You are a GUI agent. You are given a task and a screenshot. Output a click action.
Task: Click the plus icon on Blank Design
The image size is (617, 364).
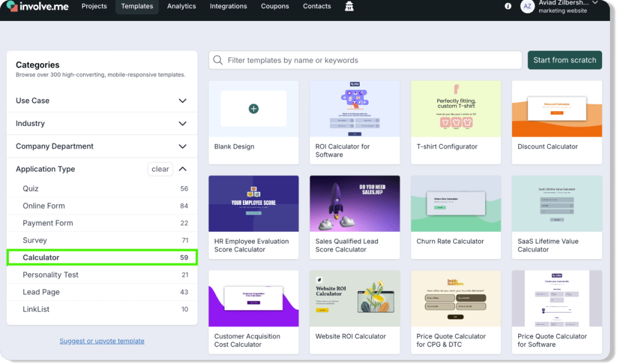coord(254,108)
